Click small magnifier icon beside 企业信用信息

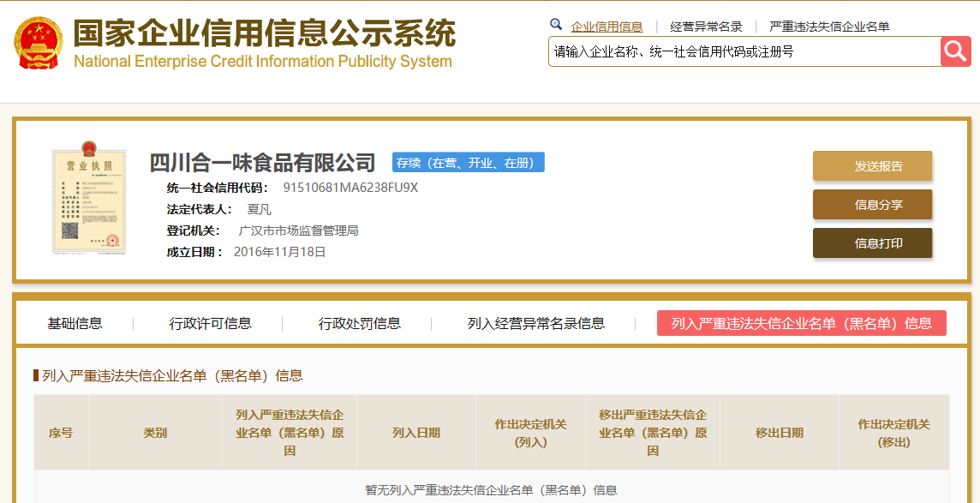coord(556,24)
